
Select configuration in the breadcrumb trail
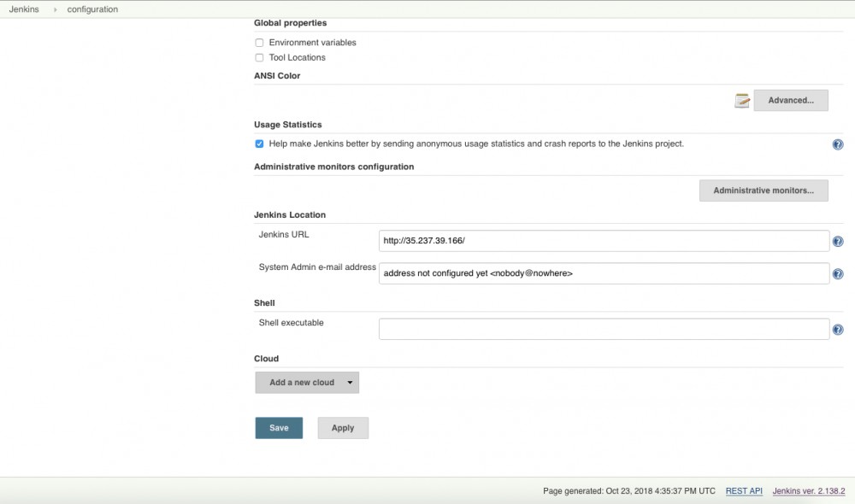click(91, 9)
